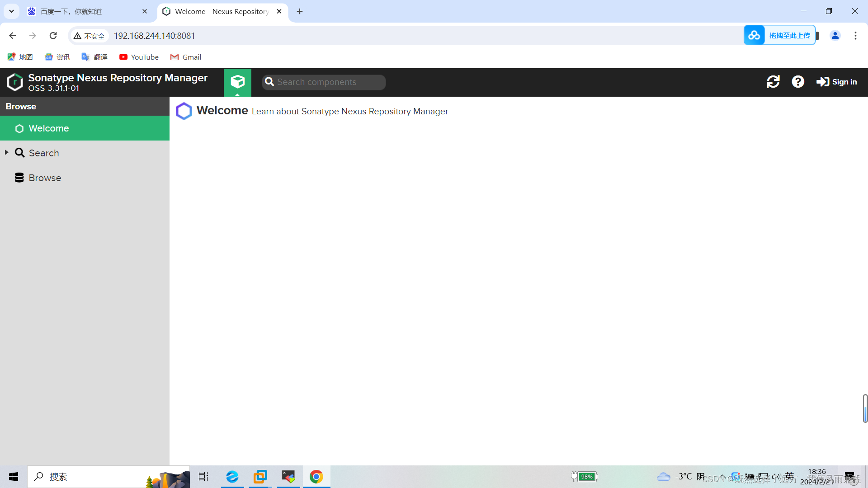Open the YouTube bookmark
This screenshot has height=488, width=868.
[139, 57]
